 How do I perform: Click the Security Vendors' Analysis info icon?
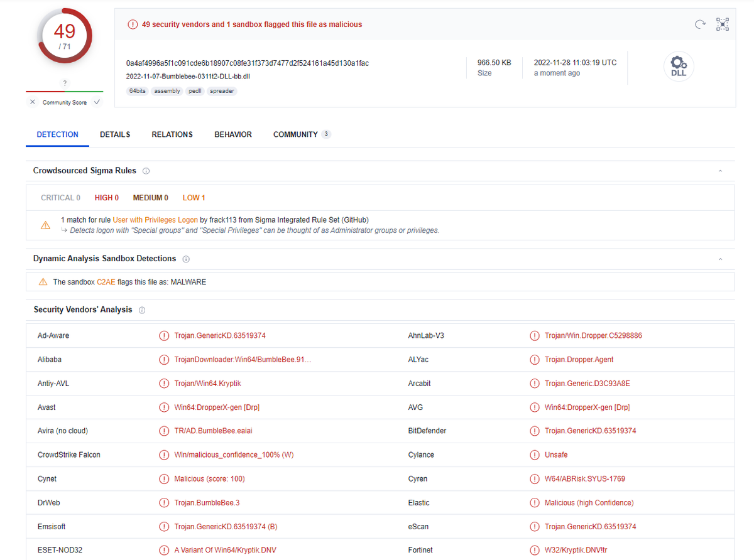[142, 310]
